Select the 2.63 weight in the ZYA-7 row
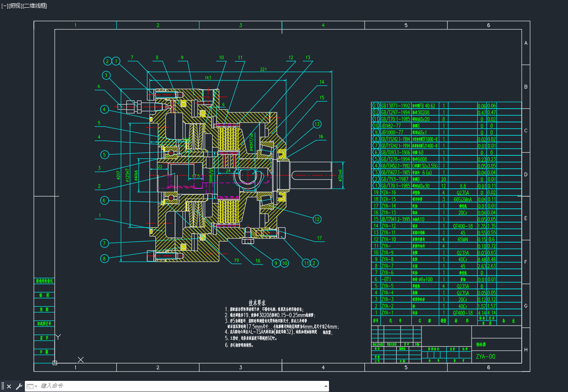Viewport: 568px width, 392px height. (x=482, y=266)
